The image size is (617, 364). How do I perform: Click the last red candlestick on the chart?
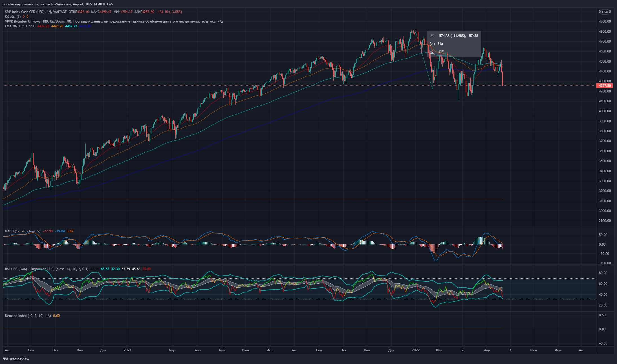click(503, 78)
